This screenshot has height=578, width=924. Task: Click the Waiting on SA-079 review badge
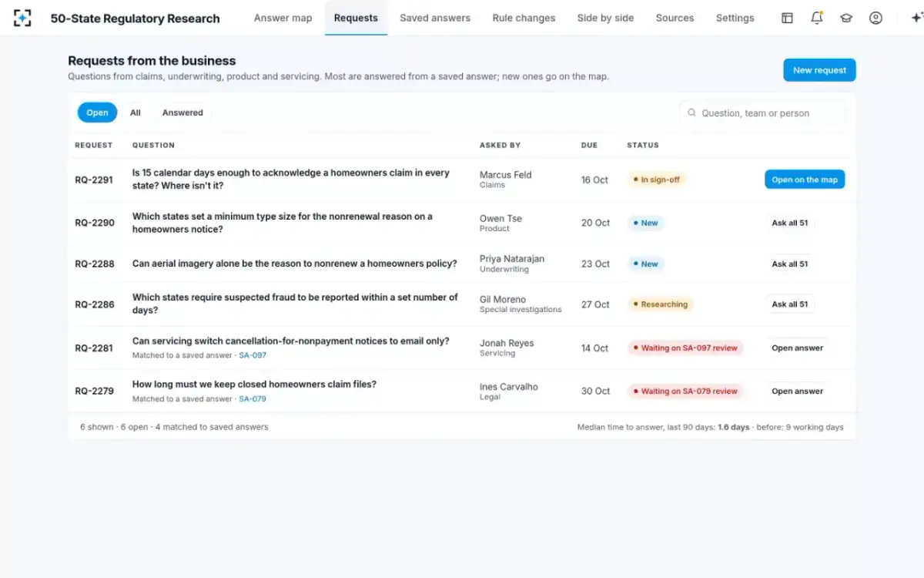[x=685, y=391]
